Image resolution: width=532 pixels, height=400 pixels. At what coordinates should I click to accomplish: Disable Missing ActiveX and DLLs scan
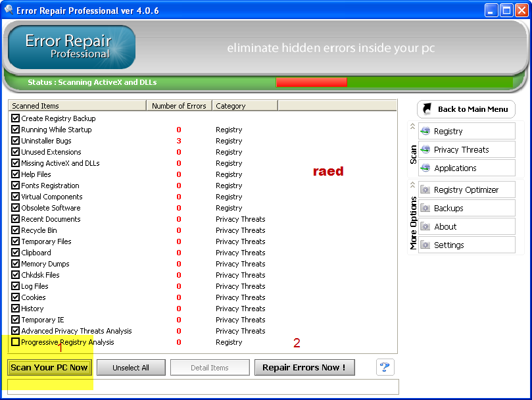tap(15, 163)
